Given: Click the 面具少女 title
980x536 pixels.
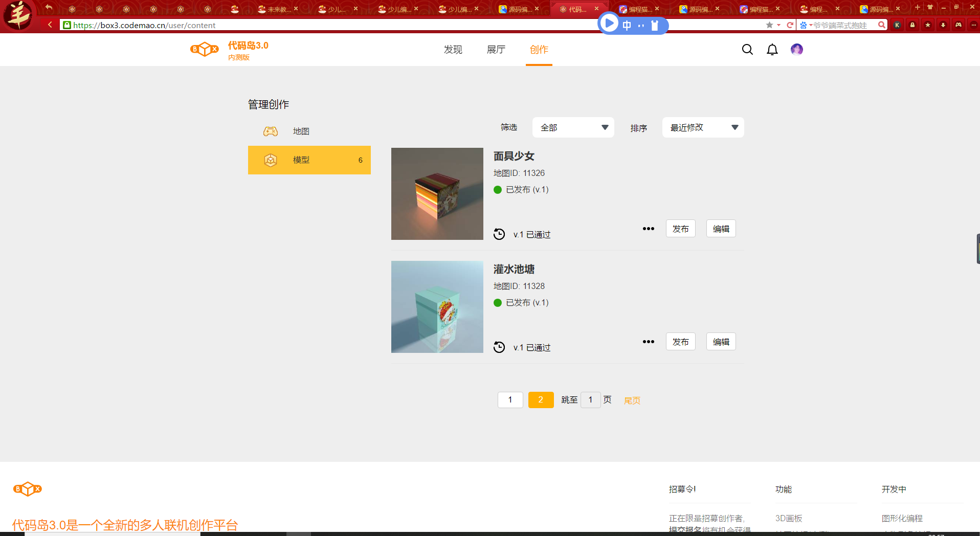Looking at the screenshot, I should click(514, 156).
